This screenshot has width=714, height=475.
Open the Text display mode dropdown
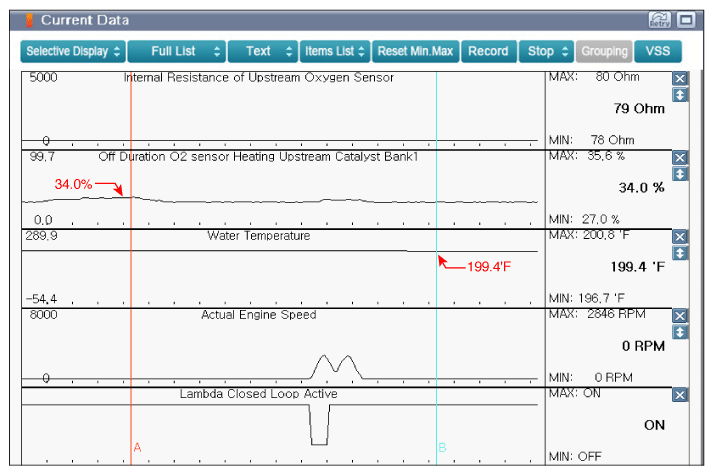tap(263, 51)
